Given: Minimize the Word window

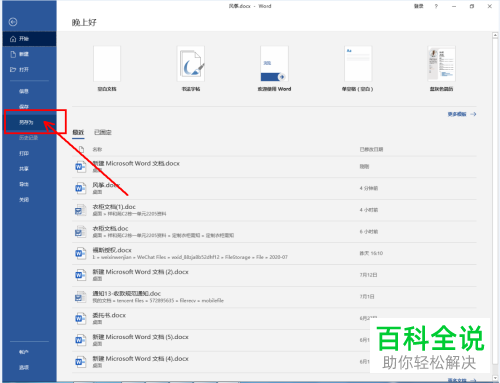Looking at the screenshot, I should coord(454,6).
